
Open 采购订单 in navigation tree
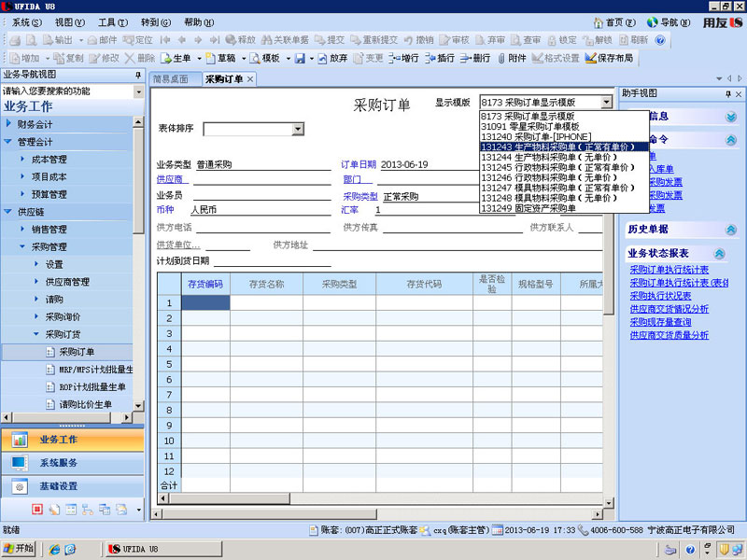77,352
